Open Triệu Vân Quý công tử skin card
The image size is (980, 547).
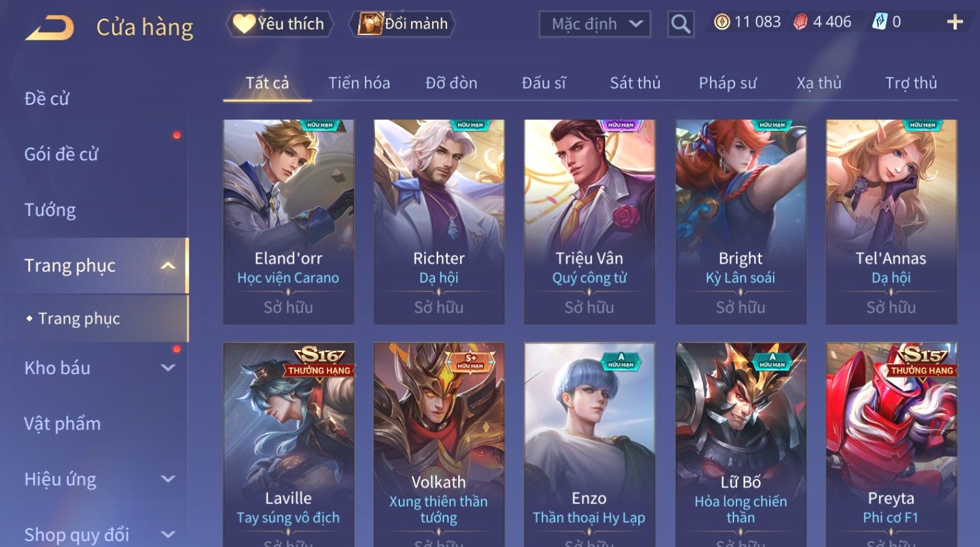pos(590,222)
